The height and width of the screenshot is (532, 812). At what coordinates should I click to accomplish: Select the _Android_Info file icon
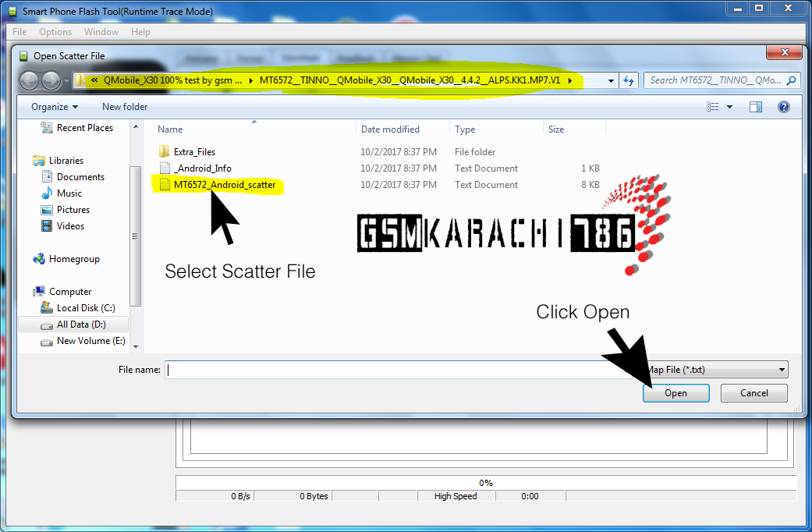(x=165, y=168)
